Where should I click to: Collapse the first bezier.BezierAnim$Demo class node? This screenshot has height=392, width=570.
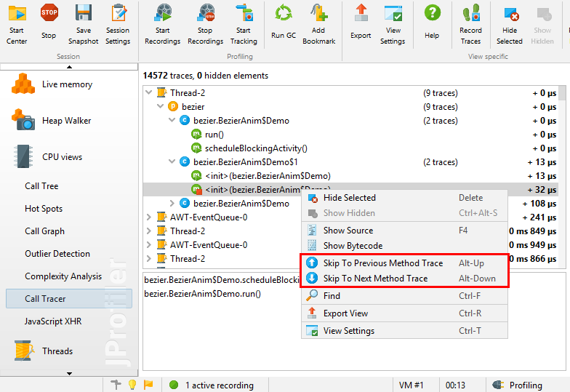tap(172, 120)
